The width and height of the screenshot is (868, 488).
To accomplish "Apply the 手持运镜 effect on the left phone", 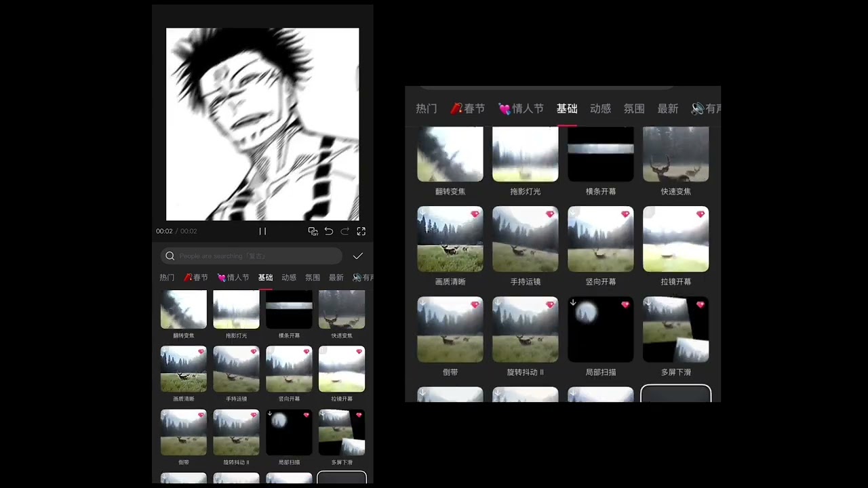I will (237, 369).
